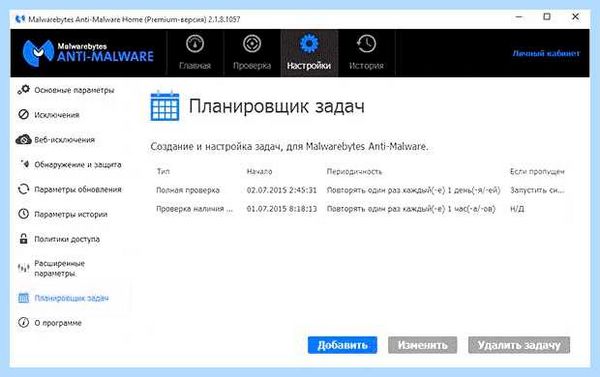Open the Личный кабинет link
This screenshot has height=377, width=600.
(x=546, y=53)
